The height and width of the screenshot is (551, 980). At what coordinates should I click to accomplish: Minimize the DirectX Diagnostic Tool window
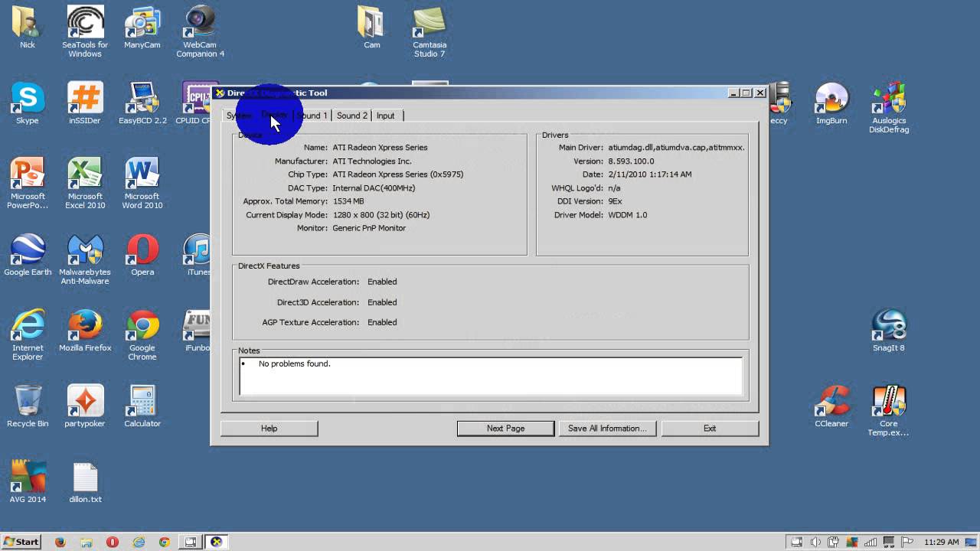pyautogui.click(x=733, y=93)
